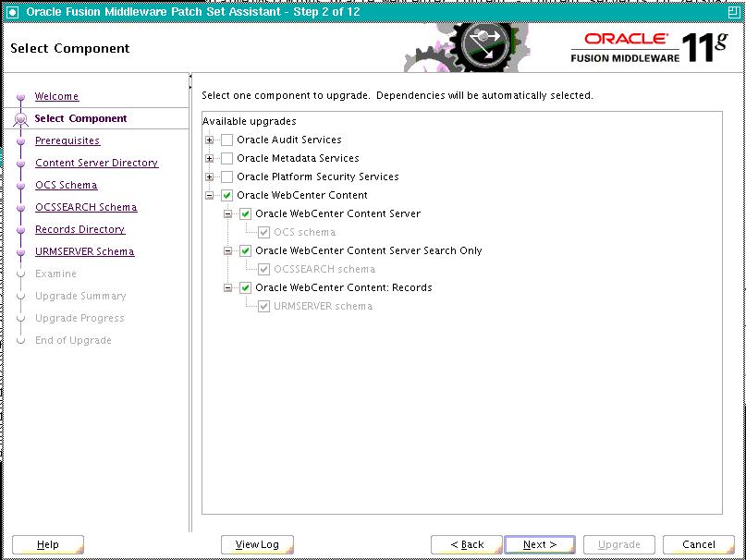
Task: Select Oracle WebCenter Content: Records label
Action: [x=344, y=287]
